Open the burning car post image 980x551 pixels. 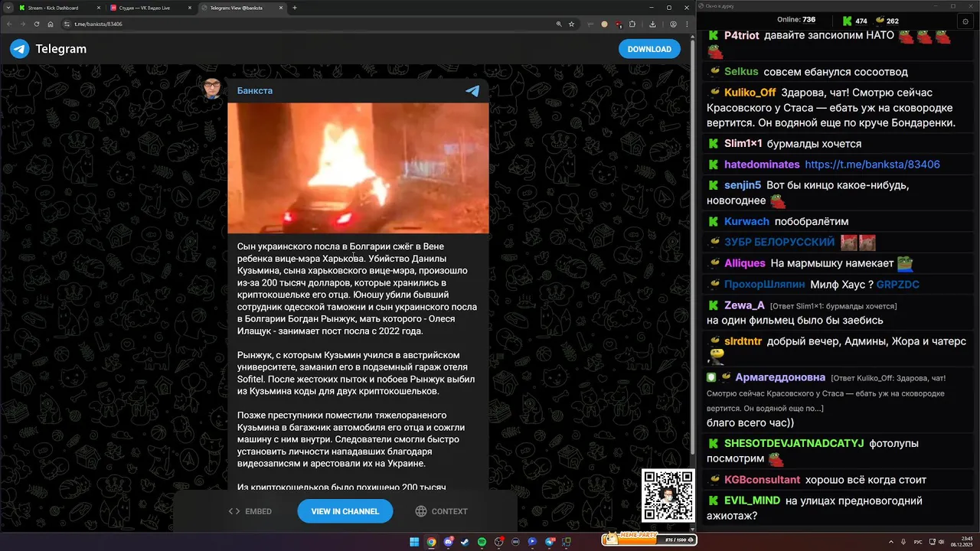(358, 168)
